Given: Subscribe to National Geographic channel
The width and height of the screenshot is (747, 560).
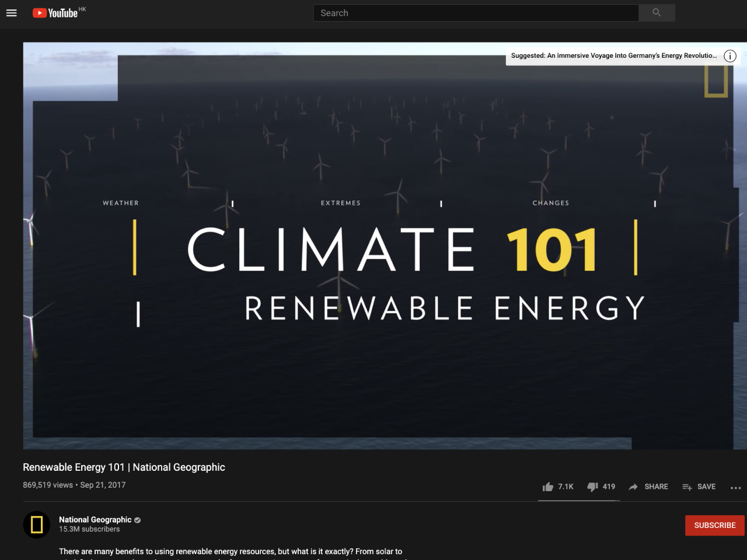Looking at the screenshot, I should click(715, 525).
